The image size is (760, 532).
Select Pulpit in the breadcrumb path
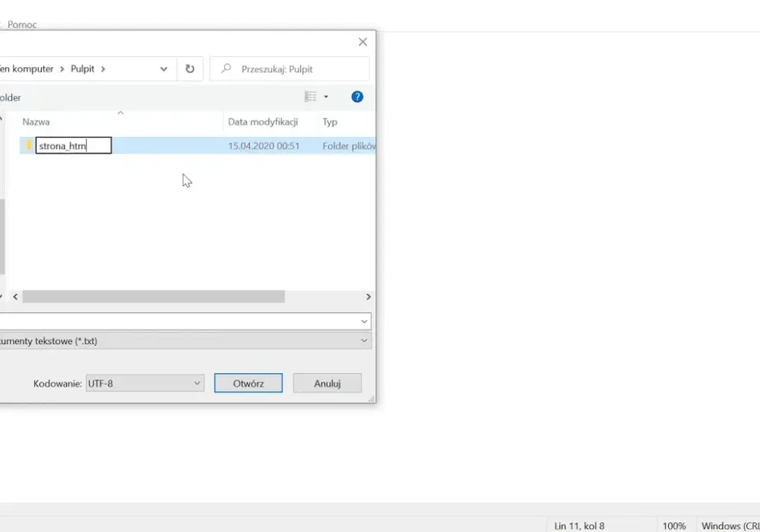[82, 69]
